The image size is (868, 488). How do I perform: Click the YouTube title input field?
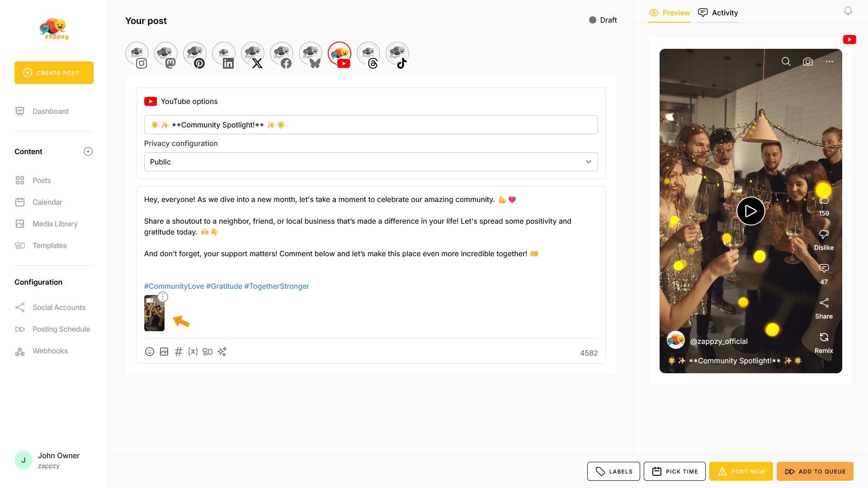371,125
